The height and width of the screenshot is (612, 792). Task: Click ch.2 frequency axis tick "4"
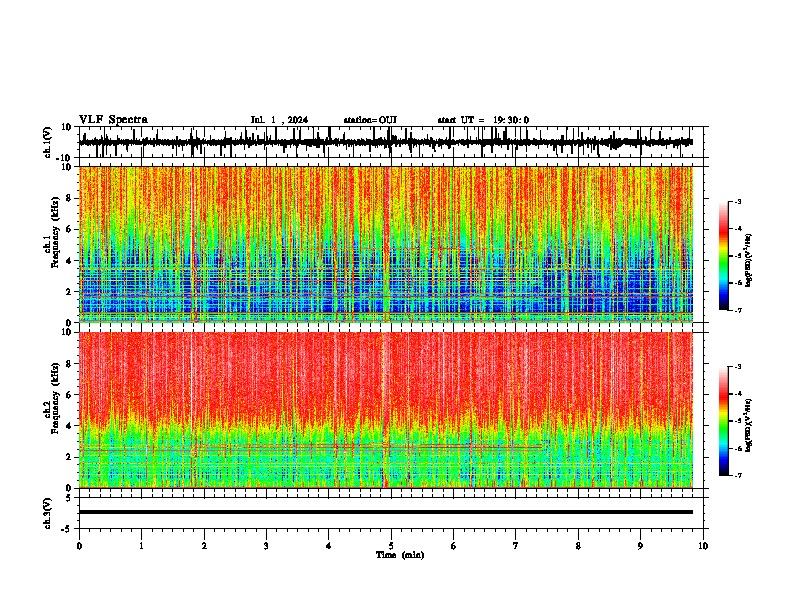point(69,426)
